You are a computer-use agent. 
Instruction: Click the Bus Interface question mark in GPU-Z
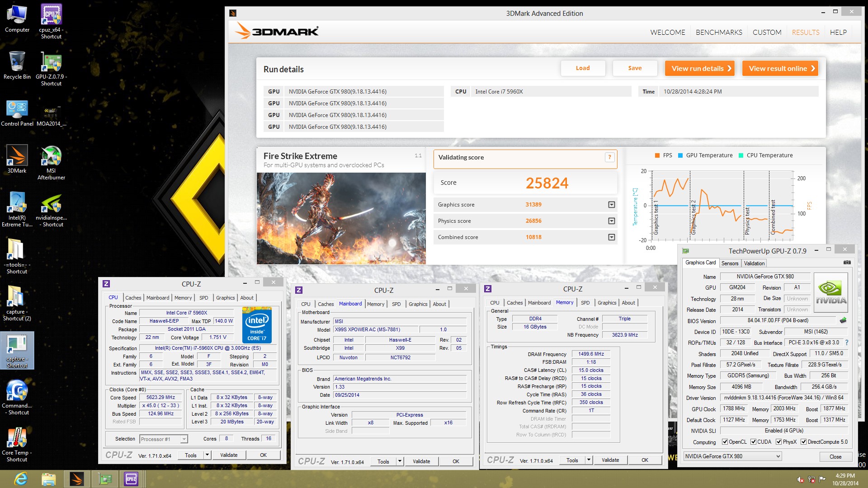point(847,343)
